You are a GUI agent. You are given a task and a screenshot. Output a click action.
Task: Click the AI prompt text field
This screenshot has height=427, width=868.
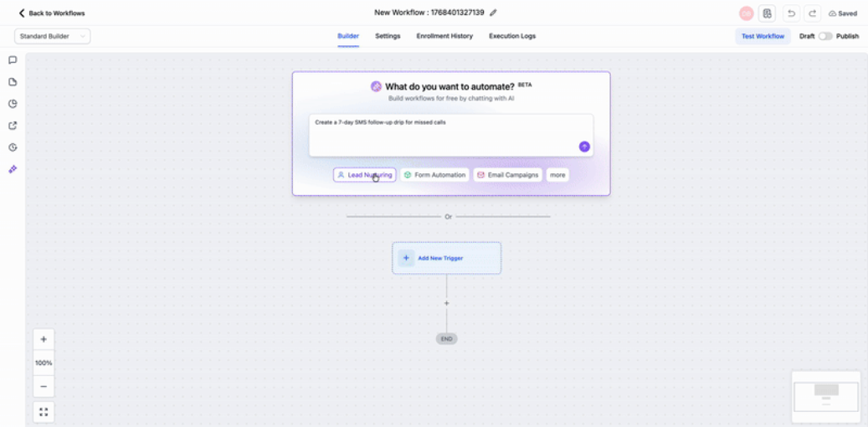point(451,135)
